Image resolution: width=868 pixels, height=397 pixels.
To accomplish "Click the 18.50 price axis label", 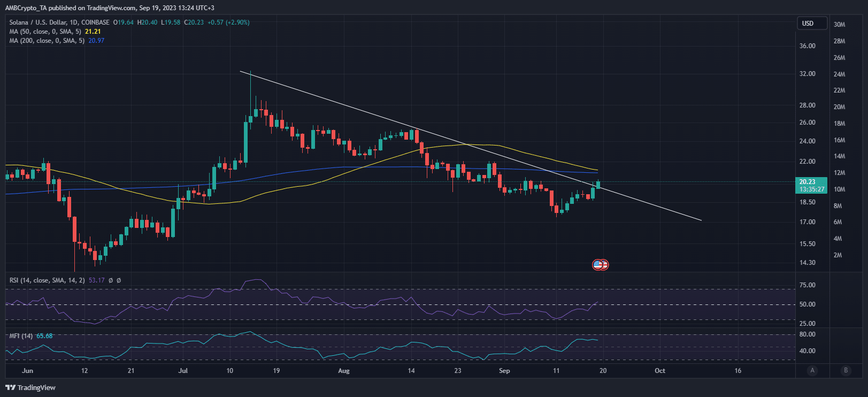I will 808,202.
